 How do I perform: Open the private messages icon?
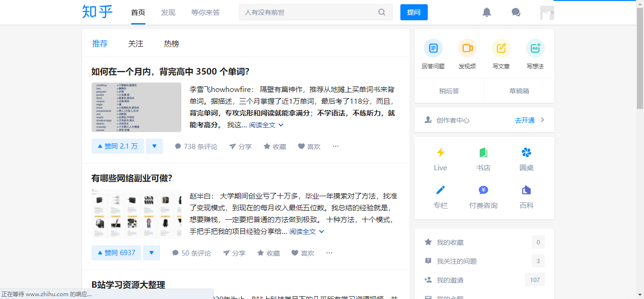pos(516,12)
